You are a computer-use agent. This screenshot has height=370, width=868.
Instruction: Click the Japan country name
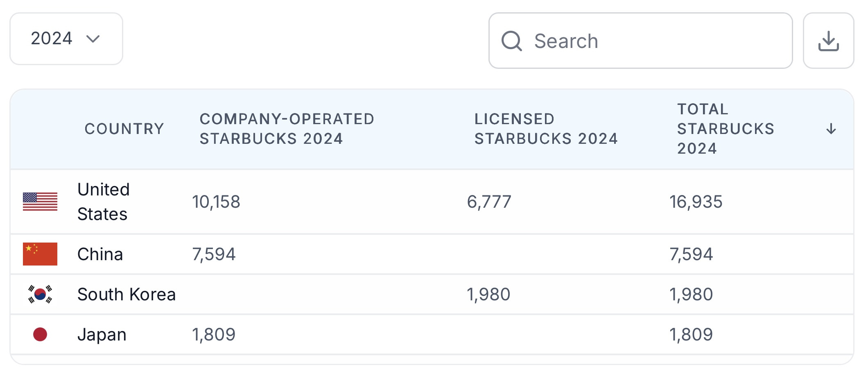[102, 334]
